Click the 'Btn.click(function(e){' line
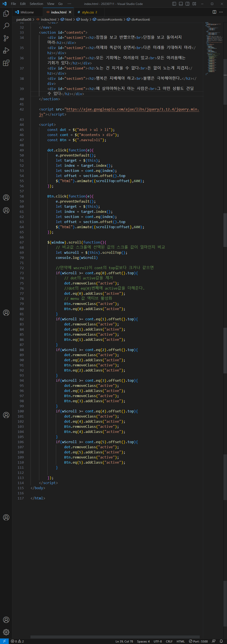 point(70,196)
